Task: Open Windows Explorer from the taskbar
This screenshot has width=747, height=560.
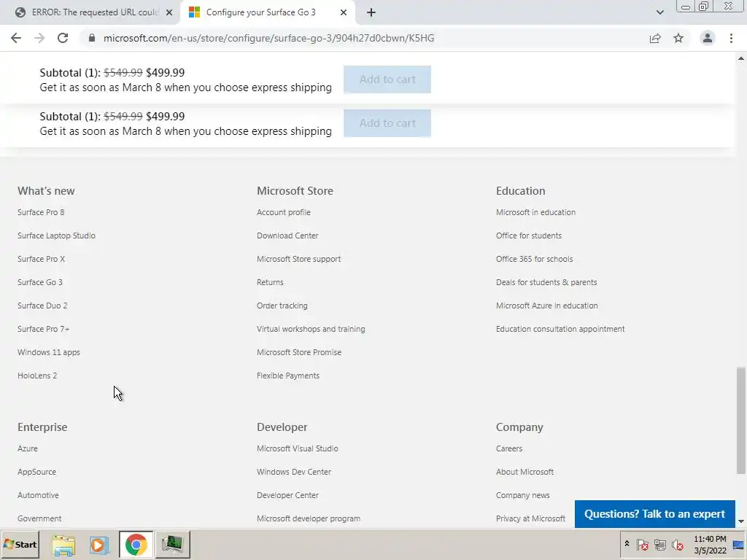Action: tap(63, 545)
